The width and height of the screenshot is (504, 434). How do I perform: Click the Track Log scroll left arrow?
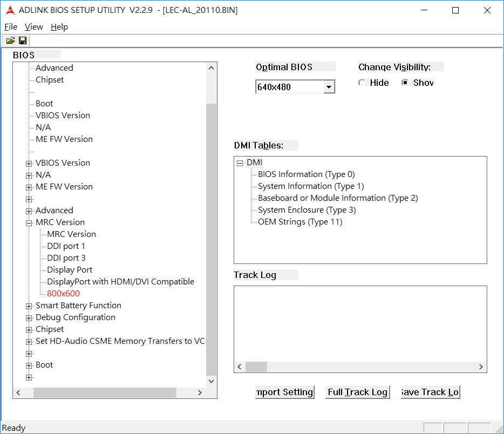tap(240, 367)
